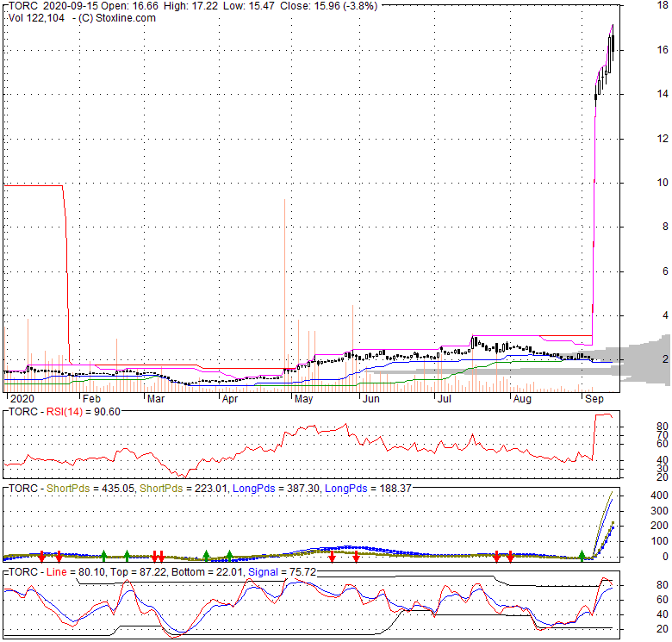Click the last green up arrow in late August

tap(582, 556)
